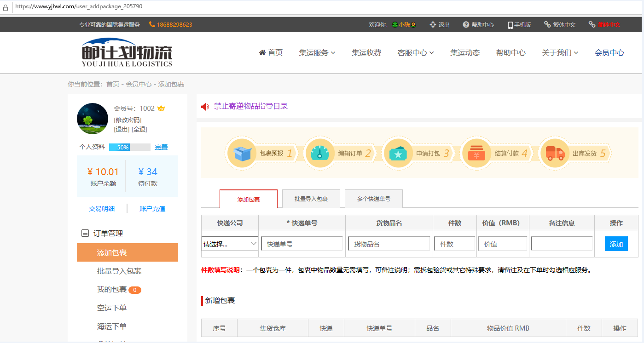Click the blue box 包裹预报 step icon
Image resolution: width=644 pixels, height=343 pixels.
click(242, 153)
